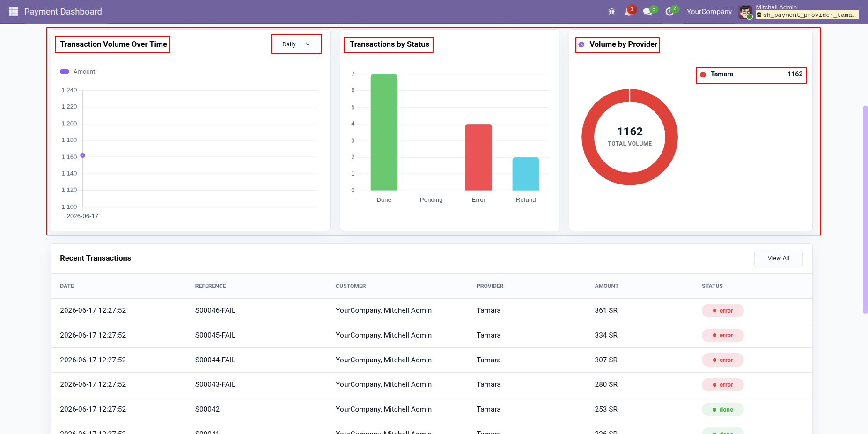Open activities clock icon with 4 badge
868x434 pixels.
(x=671, y=11)
